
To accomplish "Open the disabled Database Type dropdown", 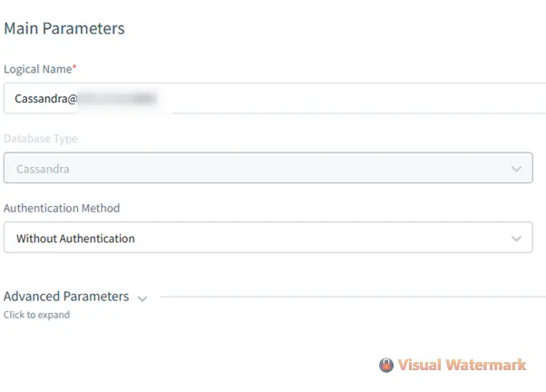I will click(268, 168).
